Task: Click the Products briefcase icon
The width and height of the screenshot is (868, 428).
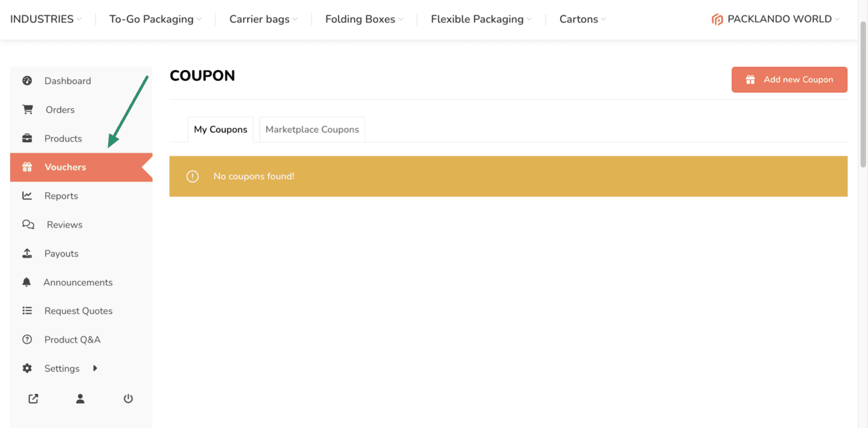Action: click(27, 138)
